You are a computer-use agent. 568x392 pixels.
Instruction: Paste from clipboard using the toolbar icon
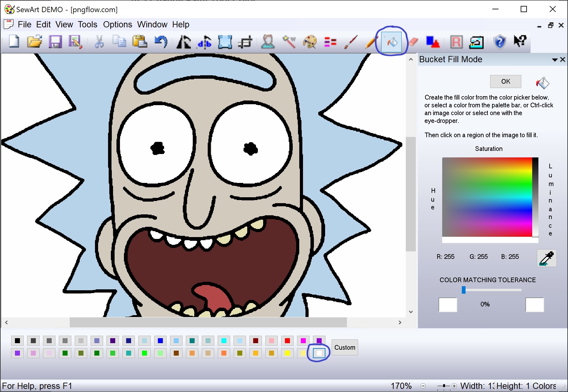[140, 42]
